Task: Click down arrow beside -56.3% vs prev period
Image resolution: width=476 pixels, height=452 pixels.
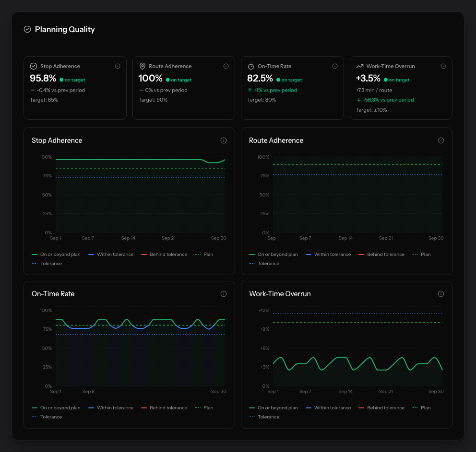Action: (x=358, y=100)
